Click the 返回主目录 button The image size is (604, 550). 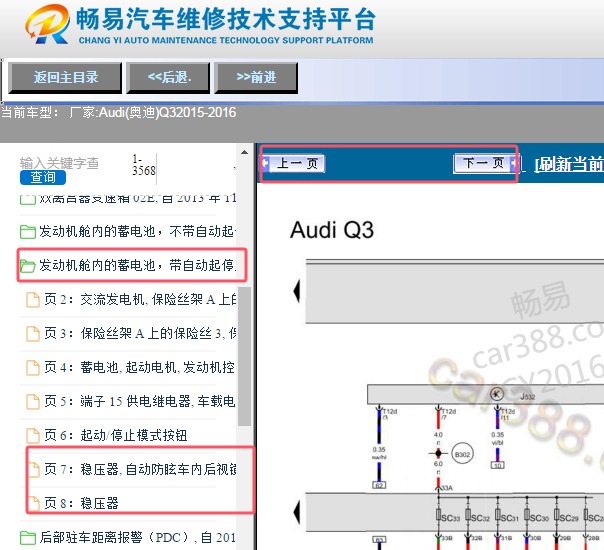click(65, 77)
